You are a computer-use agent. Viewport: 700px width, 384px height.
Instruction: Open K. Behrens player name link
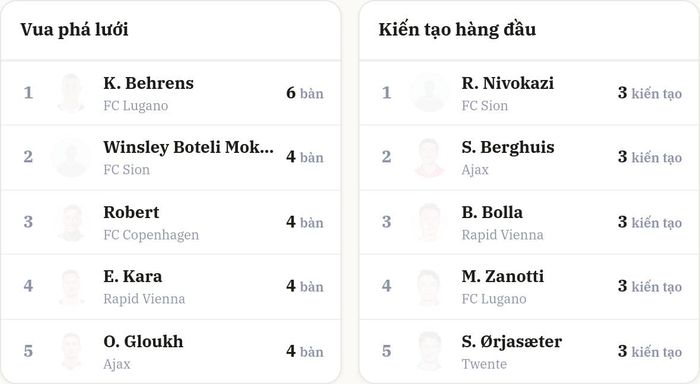click(x=149, y=83)
